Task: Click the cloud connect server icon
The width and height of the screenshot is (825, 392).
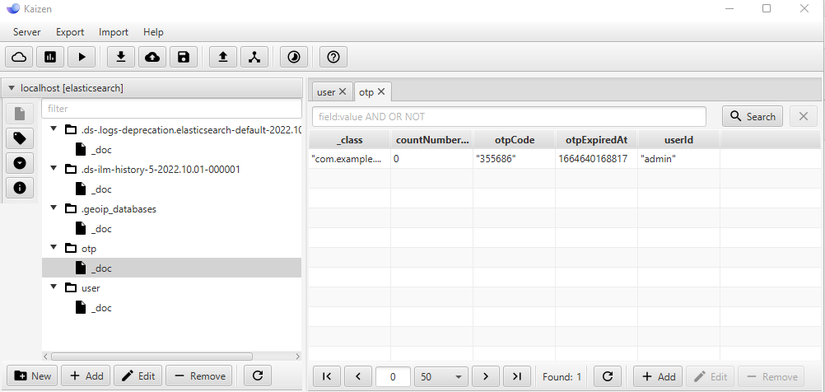Action: pyautogui.click(x=19, y=57)
